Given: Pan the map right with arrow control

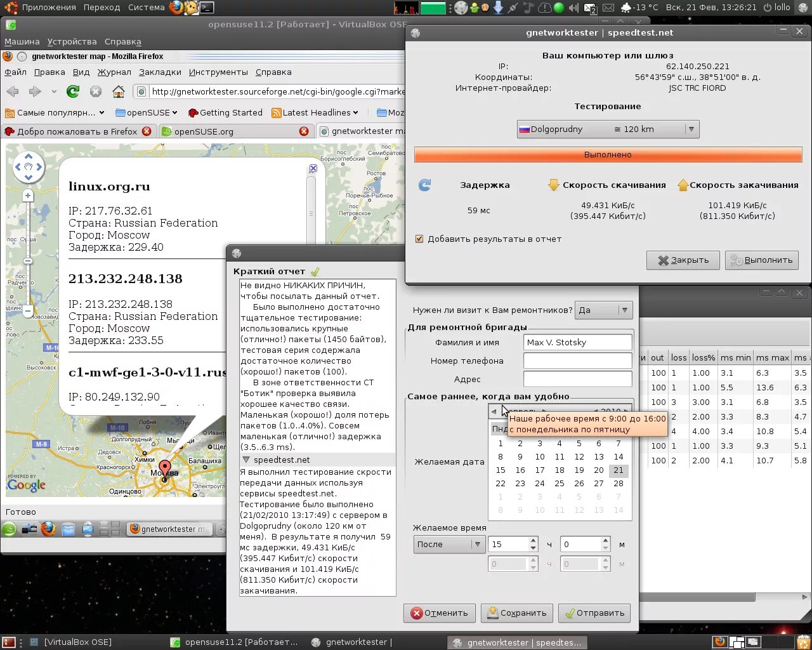Looking at the screenshot, I should click(x=39, y=167).
